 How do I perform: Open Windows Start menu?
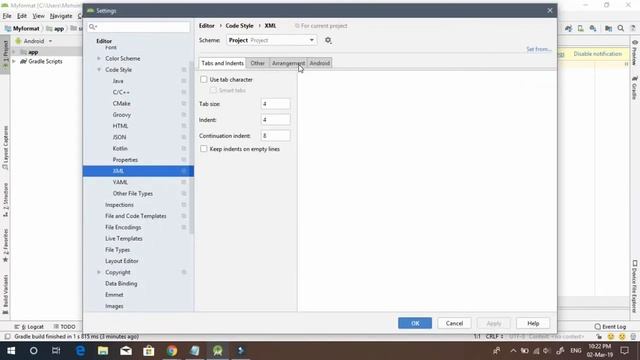[x=11, y=351]
